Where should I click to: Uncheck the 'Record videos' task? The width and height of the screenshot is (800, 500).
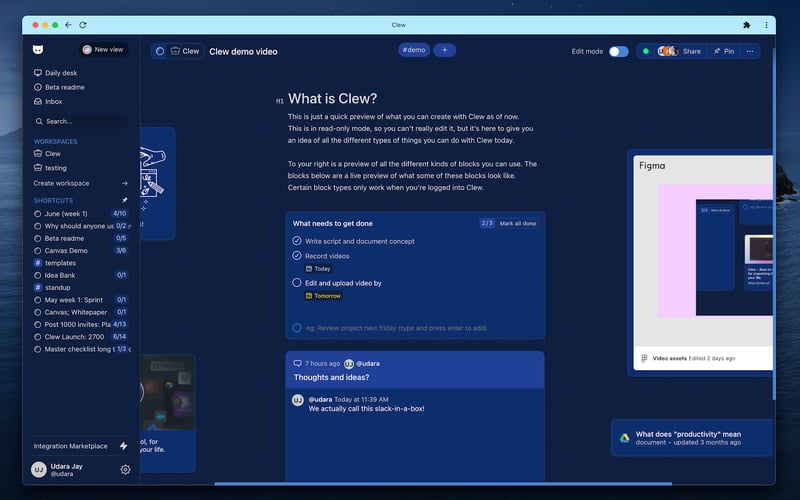[296, 256]
